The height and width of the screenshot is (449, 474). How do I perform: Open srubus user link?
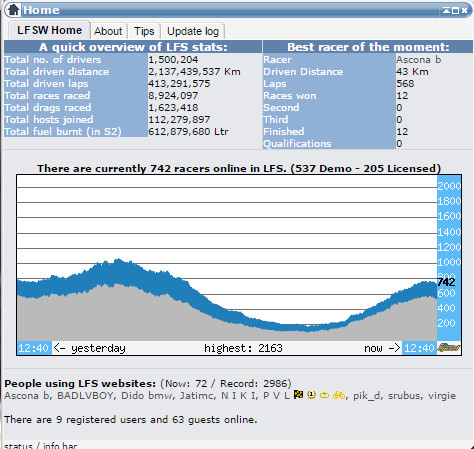[404, 396]
